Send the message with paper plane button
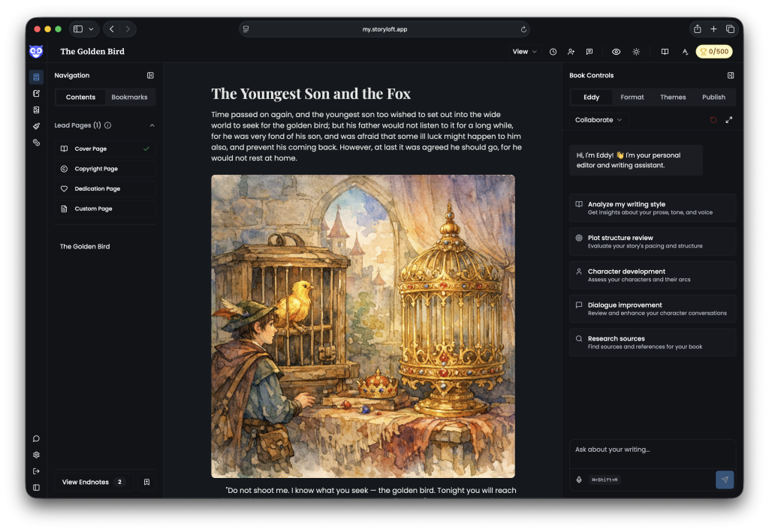Viewport: 769px width, 532px height. (x=725, y=479)
